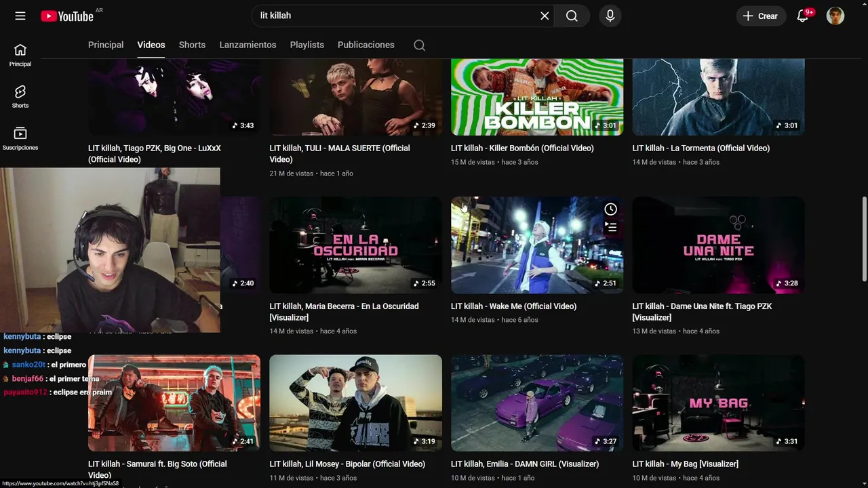Open Principal in the sidebar
The image size is (868, 488).
point(20,55)
